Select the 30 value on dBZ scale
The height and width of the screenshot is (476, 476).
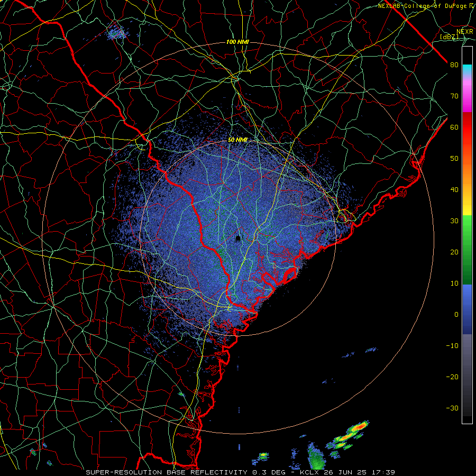454,221
